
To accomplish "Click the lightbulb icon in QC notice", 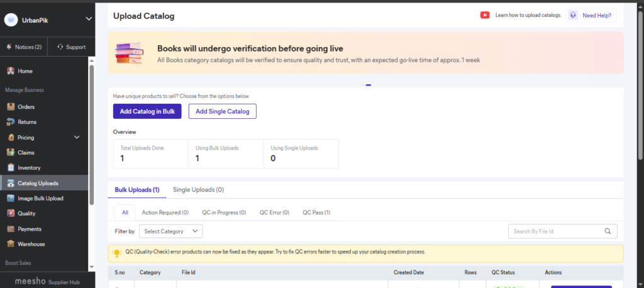I will click(x=117, y=253).
